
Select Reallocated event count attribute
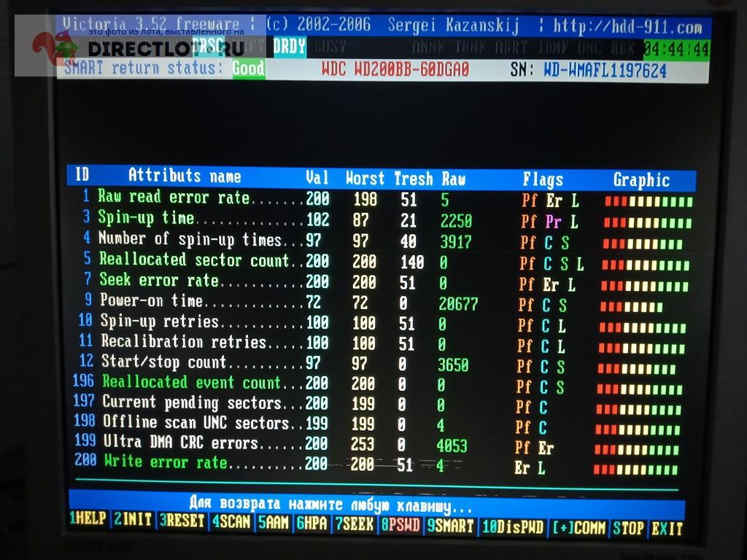click(x=192, y=382)
